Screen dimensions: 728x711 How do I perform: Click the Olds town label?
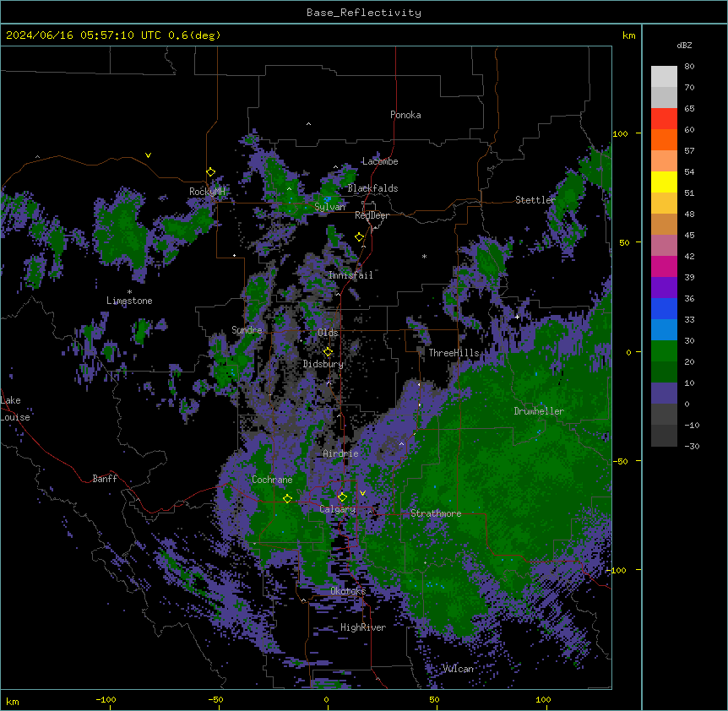[328, 333]
